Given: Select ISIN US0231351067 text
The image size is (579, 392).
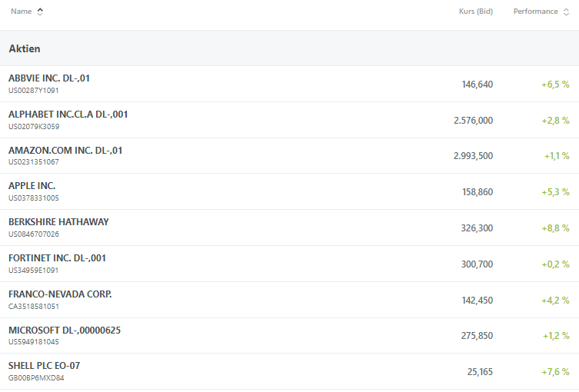Looking at the screenshot, I should (34, 162).
